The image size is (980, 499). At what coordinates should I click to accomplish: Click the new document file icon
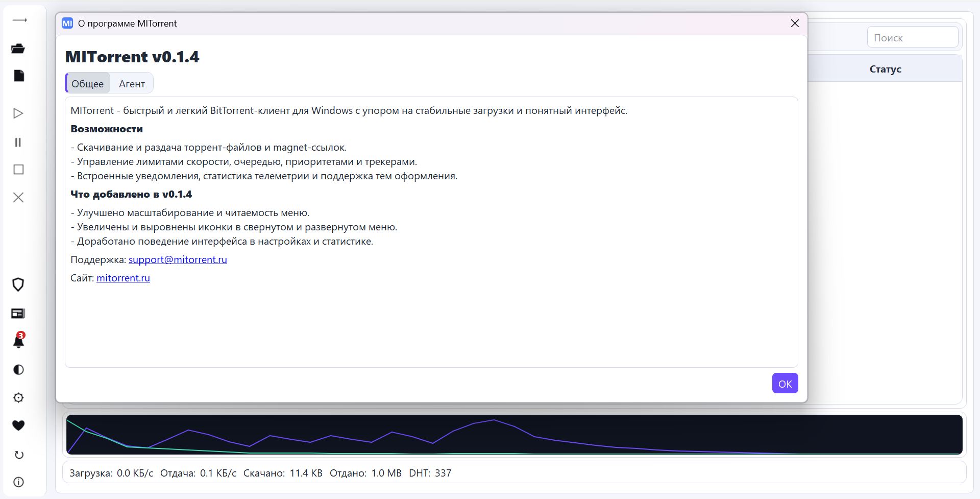tap(18, 76)
